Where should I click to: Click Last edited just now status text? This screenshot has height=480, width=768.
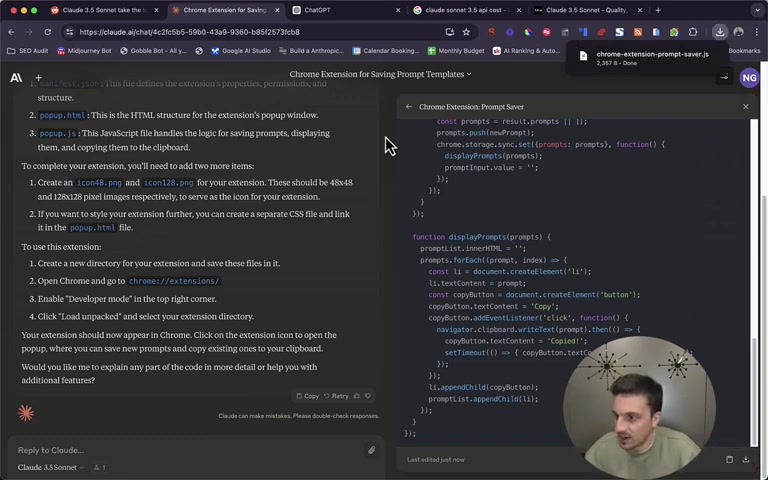(435, 460)
